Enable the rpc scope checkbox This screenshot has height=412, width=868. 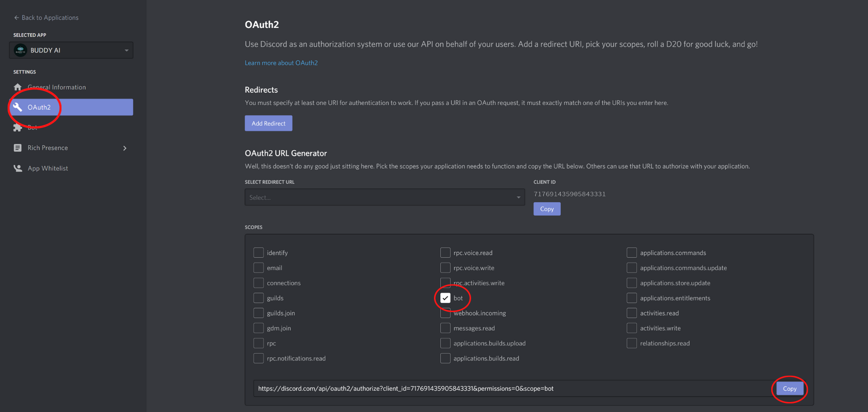coord(259,343)
